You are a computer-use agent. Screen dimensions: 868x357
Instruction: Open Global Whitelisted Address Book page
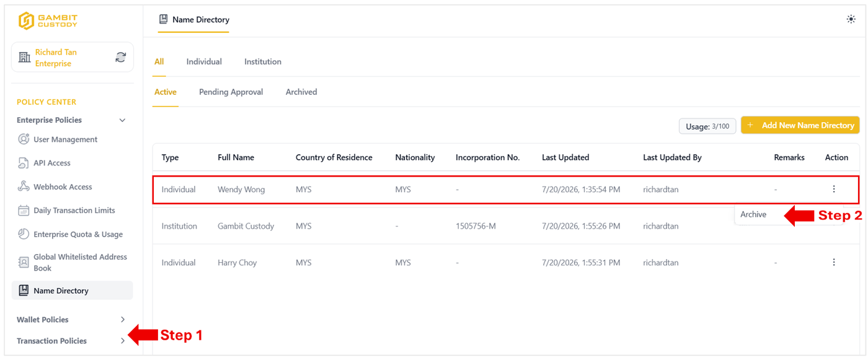pos(81,262)
